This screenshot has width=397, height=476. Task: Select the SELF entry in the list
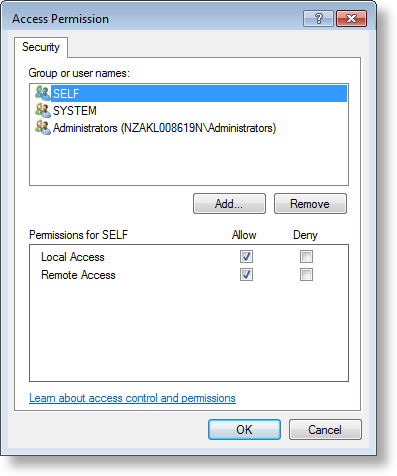coord(199,93)
